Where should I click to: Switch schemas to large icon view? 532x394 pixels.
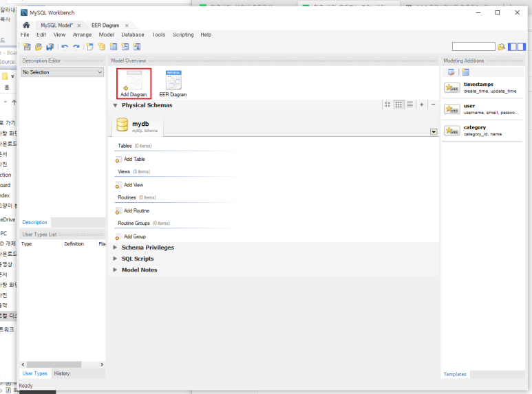(387, 105)
